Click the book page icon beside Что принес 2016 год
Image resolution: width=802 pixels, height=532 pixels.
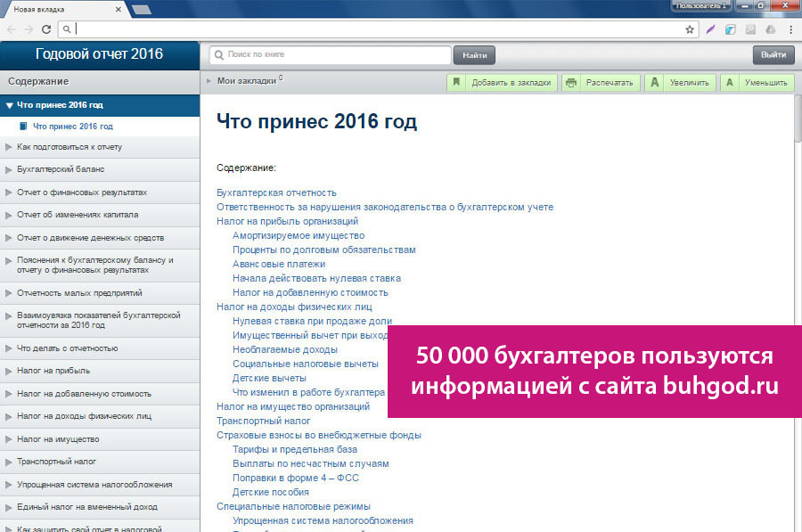pos(23,126)
